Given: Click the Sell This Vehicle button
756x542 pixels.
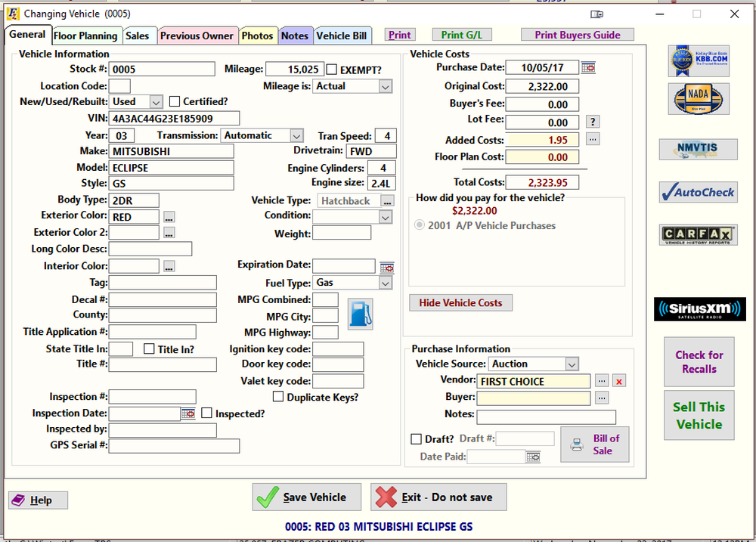Looking at the screenshot, I should pyautogui.click(x=698, y=415).
